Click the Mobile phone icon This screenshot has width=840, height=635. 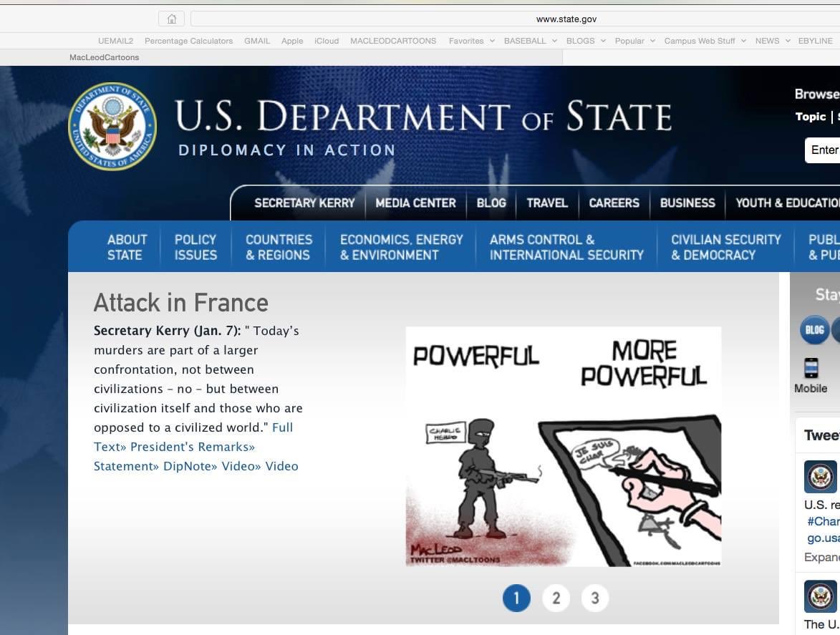pyautogui.click(x=811, y=369)
